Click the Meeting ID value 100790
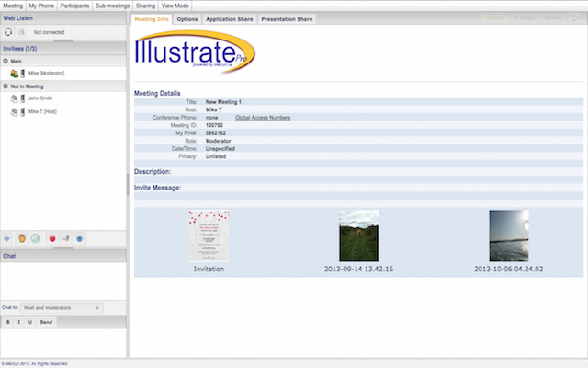Image resolution: width=588 pixels, height=368 pixels. (x=214, y=125)
